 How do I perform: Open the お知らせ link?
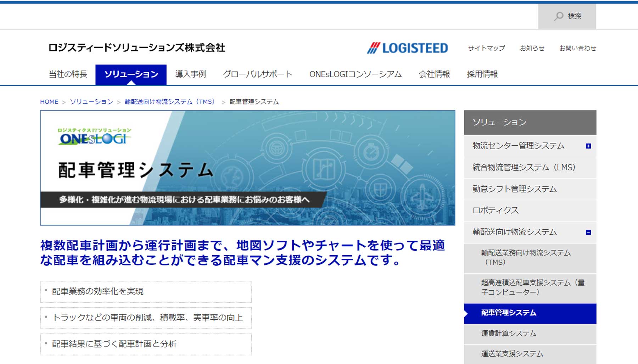pos(532,48)
